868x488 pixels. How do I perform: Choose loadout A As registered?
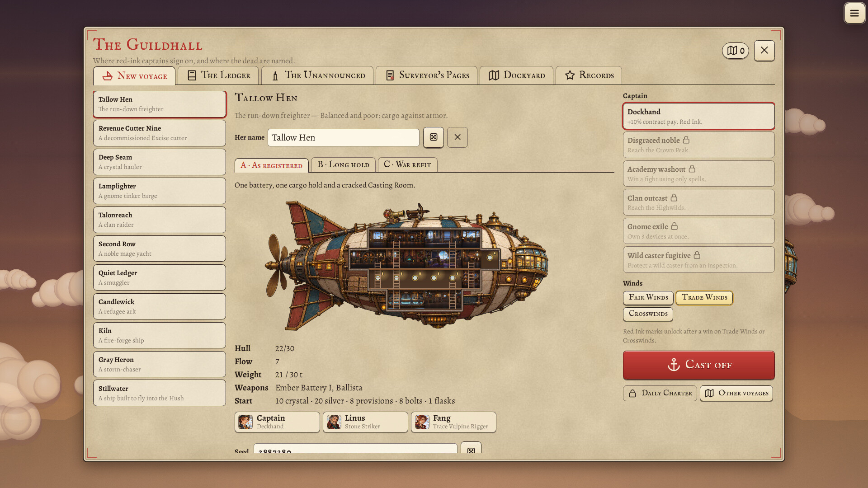[271, 165]
